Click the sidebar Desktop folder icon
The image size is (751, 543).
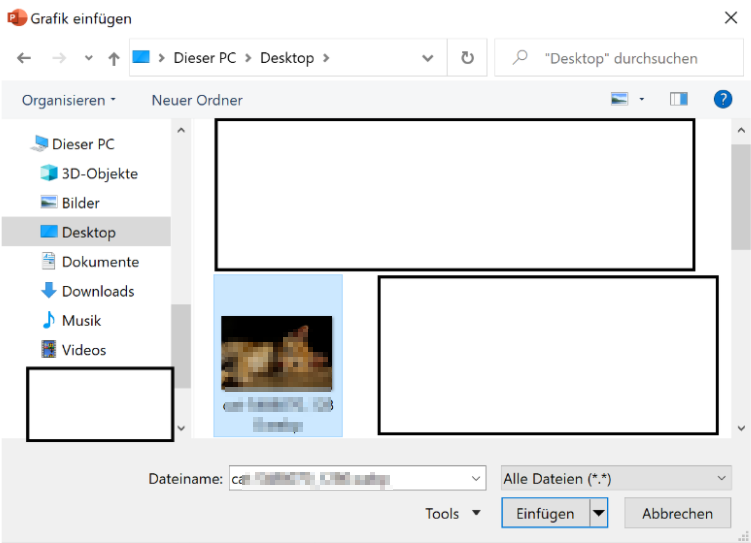pyautogui.click(x=49, y=231)
